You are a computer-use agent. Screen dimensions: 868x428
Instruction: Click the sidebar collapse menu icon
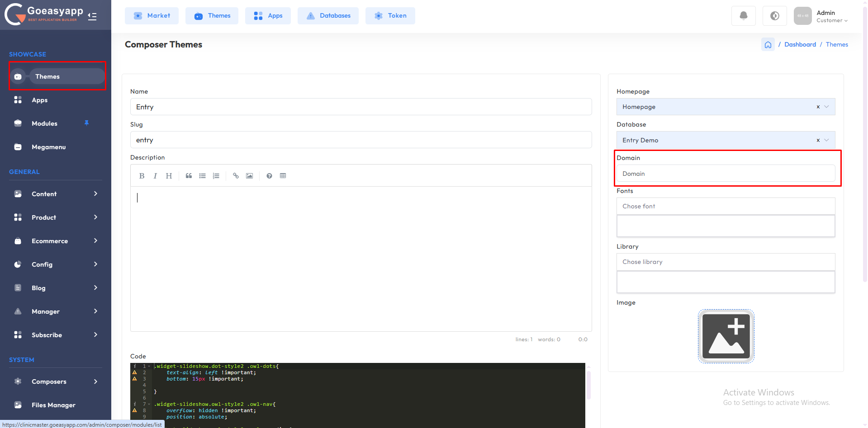[92, 17]
